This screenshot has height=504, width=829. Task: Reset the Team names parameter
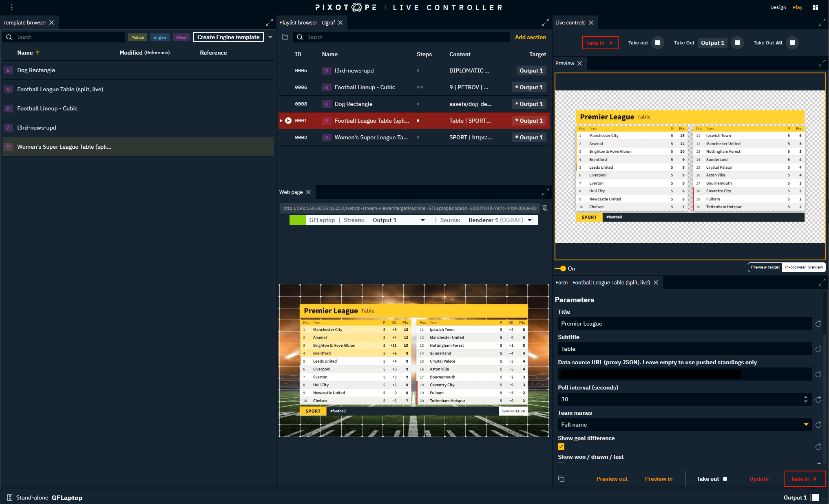point(818,425)
